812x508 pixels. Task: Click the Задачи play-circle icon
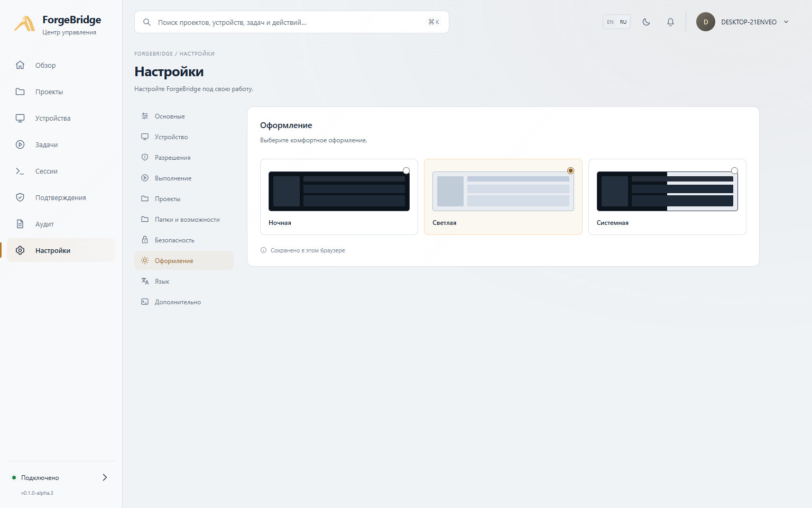20,144
